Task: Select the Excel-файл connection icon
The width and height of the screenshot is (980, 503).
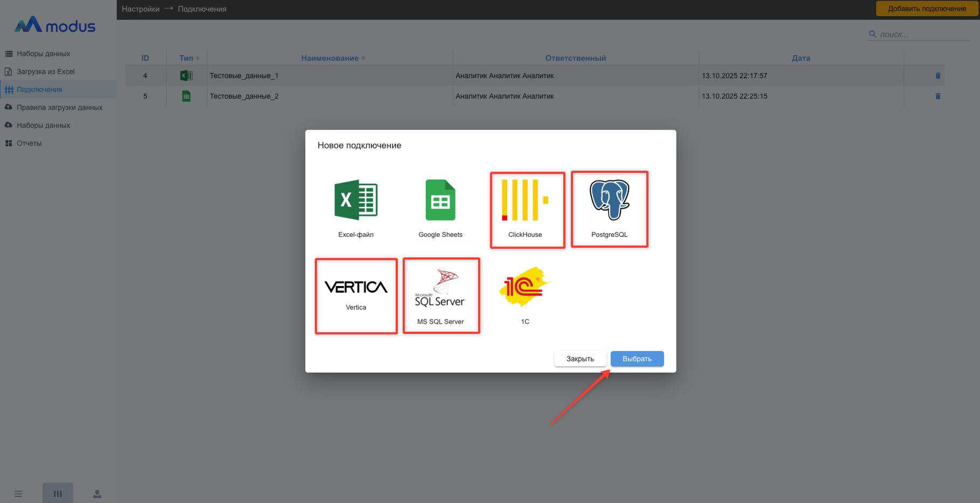Action: pos(356,200)
